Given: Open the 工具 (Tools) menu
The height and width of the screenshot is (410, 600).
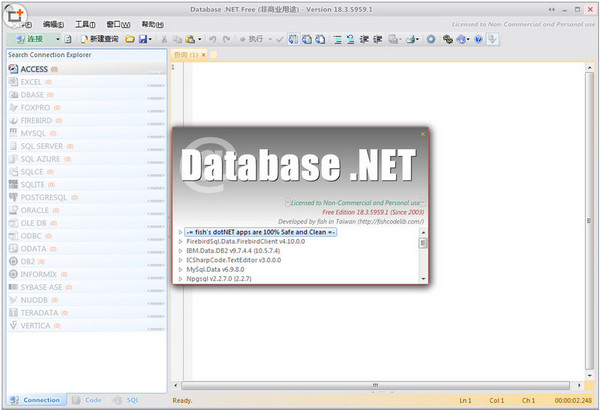Looking at the screenshot, I should coord(87,23).
